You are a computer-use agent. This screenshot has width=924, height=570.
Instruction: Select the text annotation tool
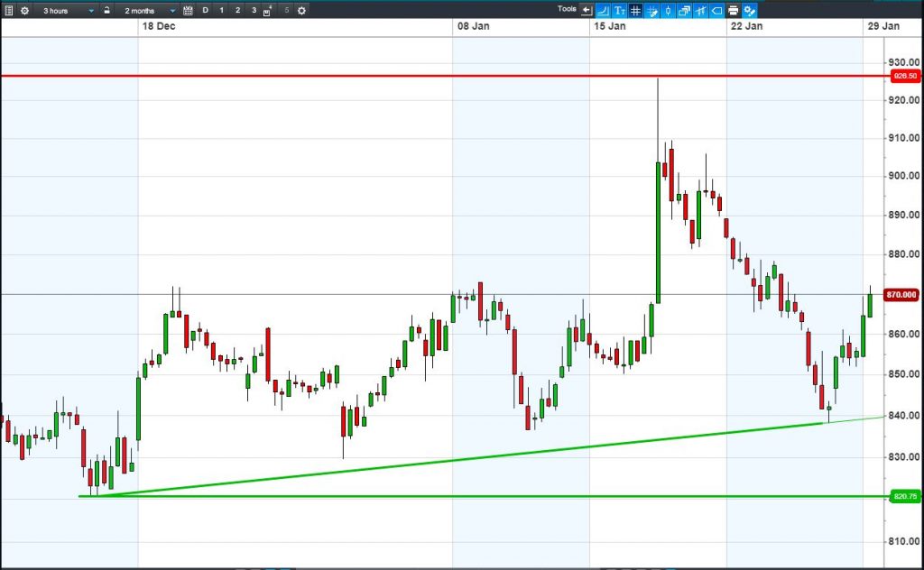pyautogui.click(x=619, y=10)
